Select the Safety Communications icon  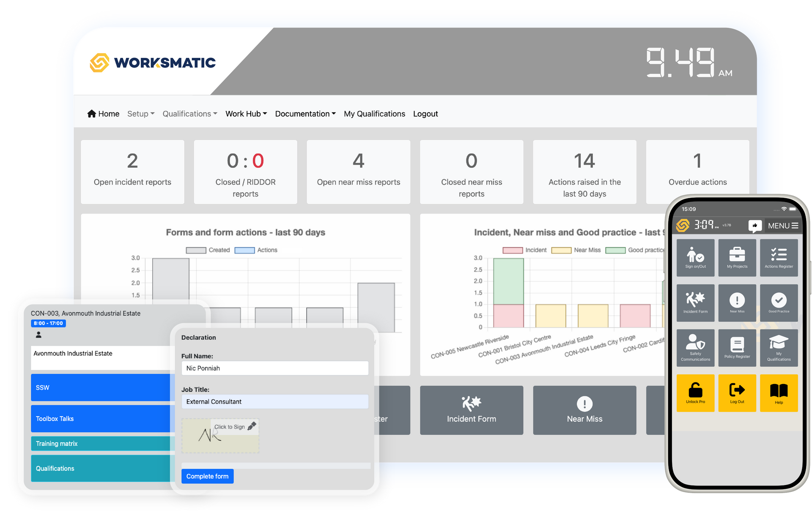click(x=695, y=347)
